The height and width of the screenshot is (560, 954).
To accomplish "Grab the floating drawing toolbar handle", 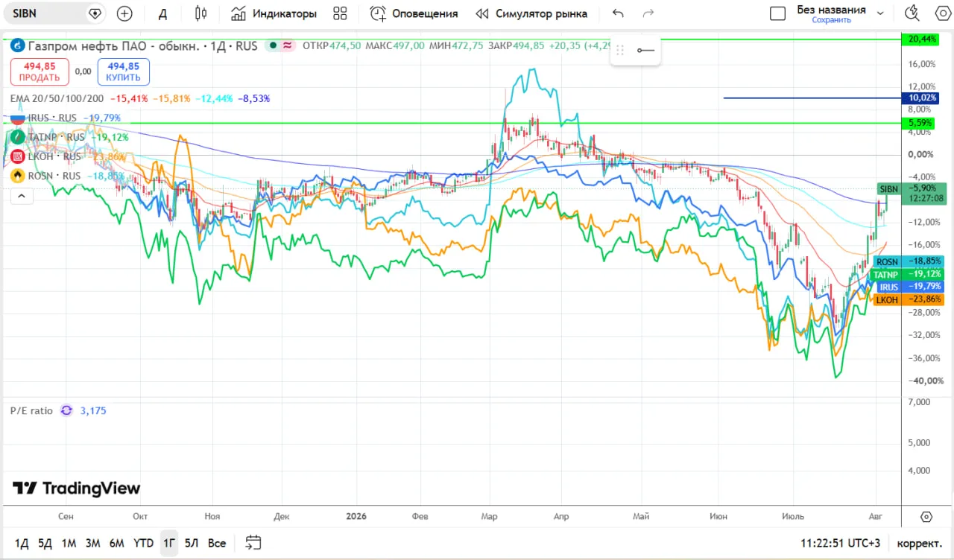I will (620, 50).
